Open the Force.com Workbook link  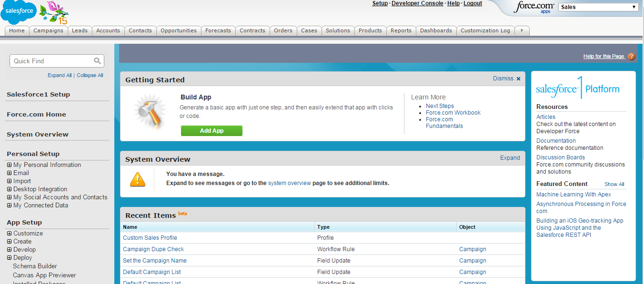(453, 113)
